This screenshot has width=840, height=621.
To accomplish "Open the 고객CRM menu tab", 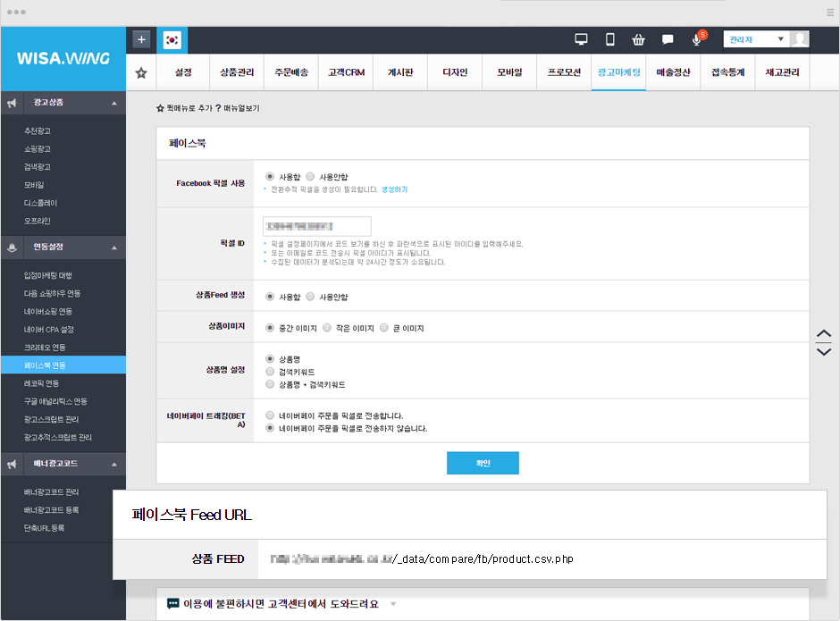I will point(346,72).
